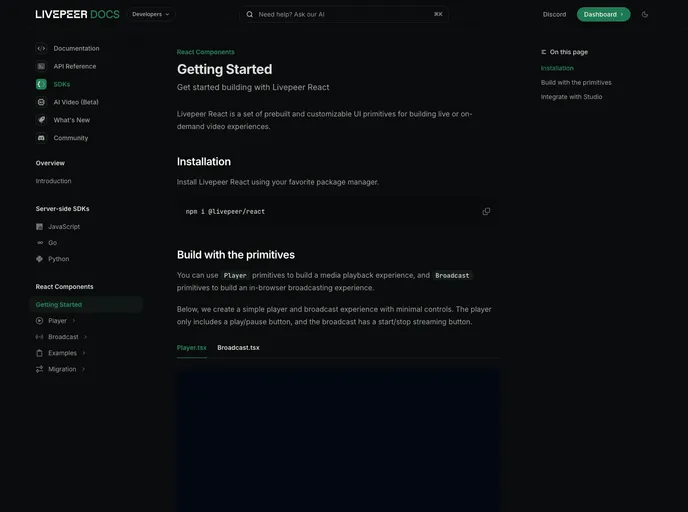Viewport: 688px width, 512px height.
Task: Open the Migration sidebar item
Action: [x=62, y=369]
